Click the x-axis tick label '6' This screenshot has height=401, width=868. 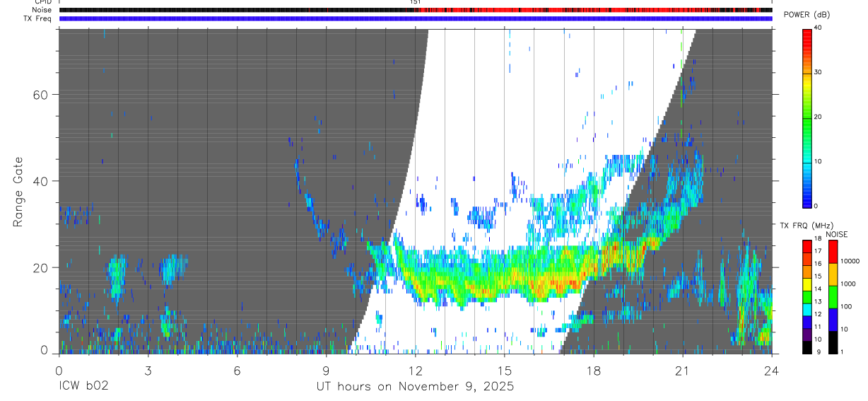237,370
